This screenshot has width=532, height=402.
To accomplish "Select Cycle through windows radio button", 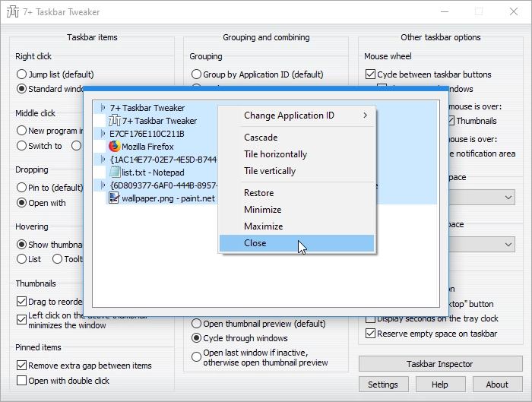I will coord(196,338).
